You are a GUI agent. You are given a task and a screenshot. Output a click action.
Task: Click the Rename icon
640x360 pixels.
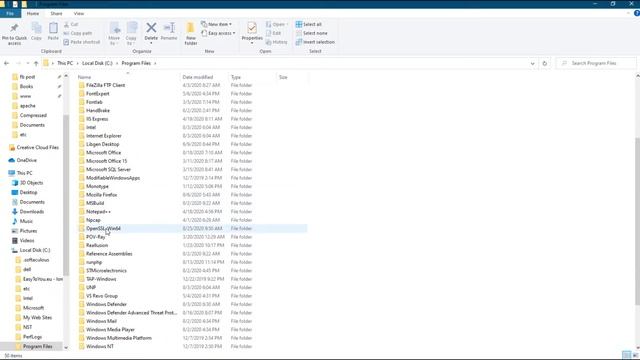[x=169, y=28]
